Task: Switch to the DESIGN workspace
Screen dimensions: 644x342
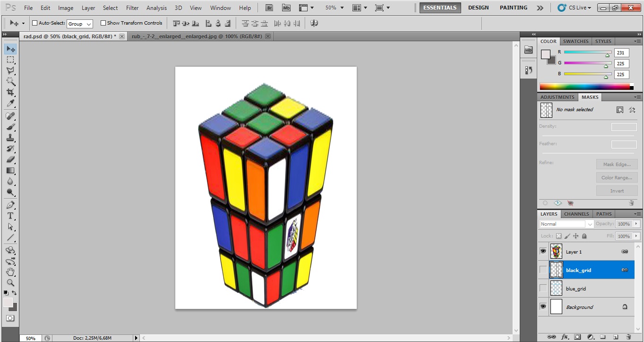Action: point(478,8)
